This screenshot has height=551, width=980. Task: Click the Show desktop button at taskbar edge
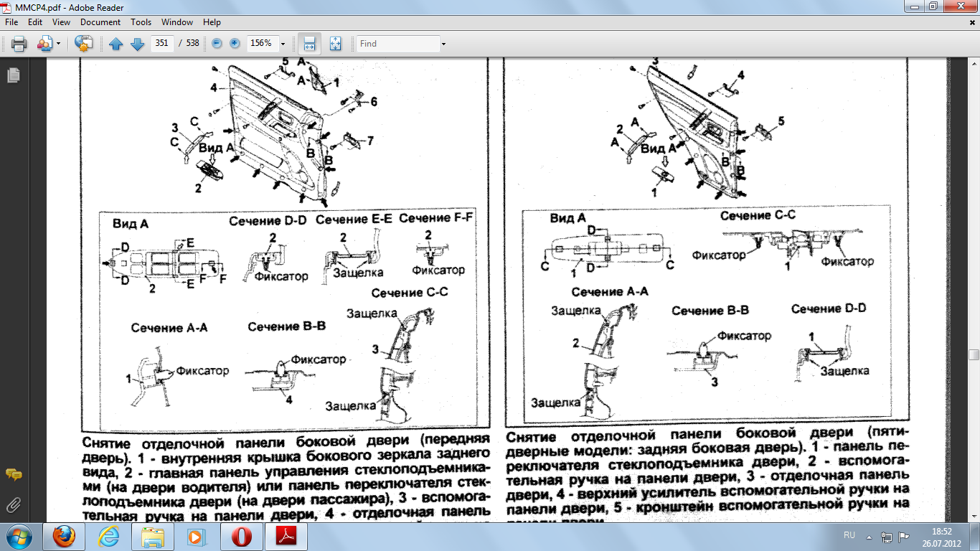pos(975,537)
